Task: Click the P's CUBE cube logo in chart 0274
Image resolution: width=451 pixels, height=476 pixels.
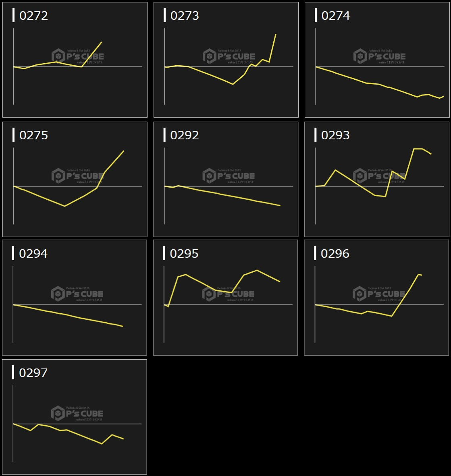Action: (360, 56)
